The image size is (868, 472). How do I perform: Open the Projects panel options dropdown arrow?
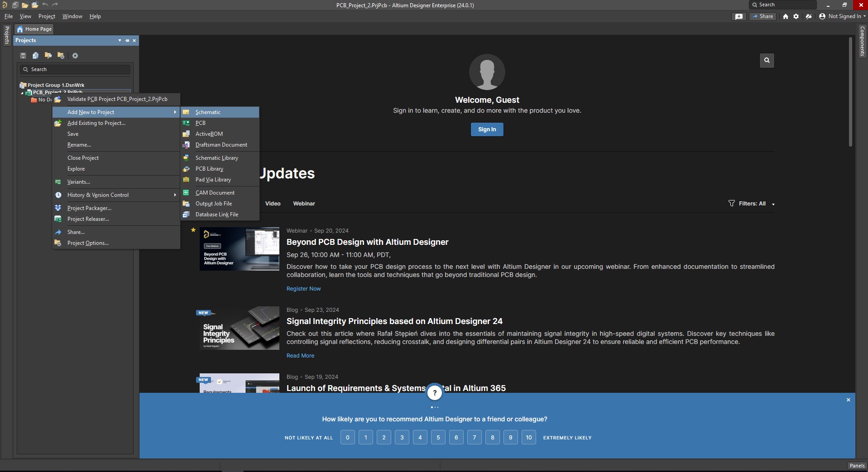tap(120, 40)
